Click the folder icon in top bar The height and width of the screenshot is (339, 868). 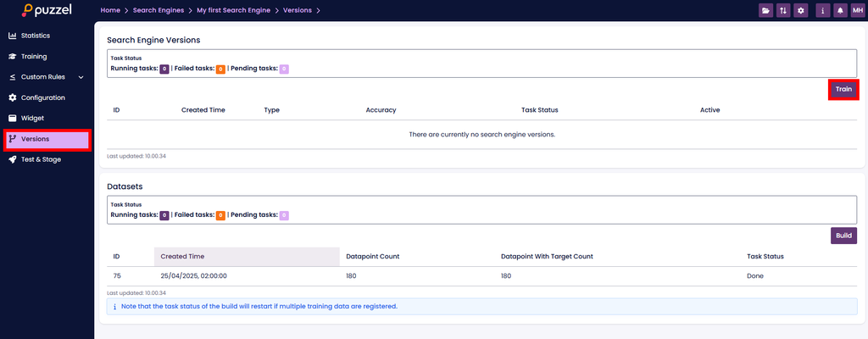(766, 10)
